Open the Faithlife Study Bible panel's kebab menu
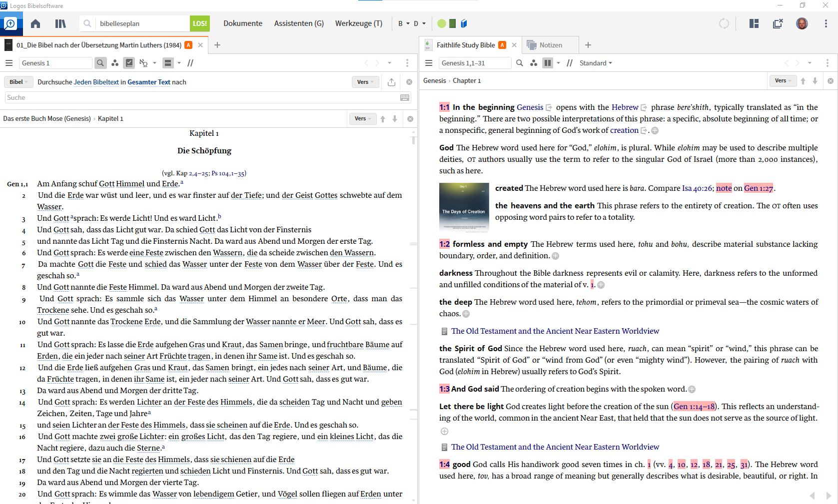Screen dimensions: 838x504 [828, 63]
